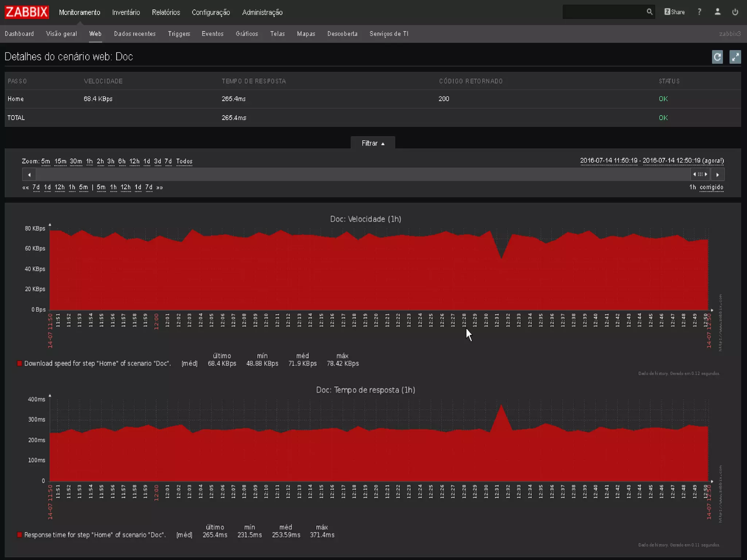
Task: Click the timeline scrollbar handle
Action: point(700,174)
